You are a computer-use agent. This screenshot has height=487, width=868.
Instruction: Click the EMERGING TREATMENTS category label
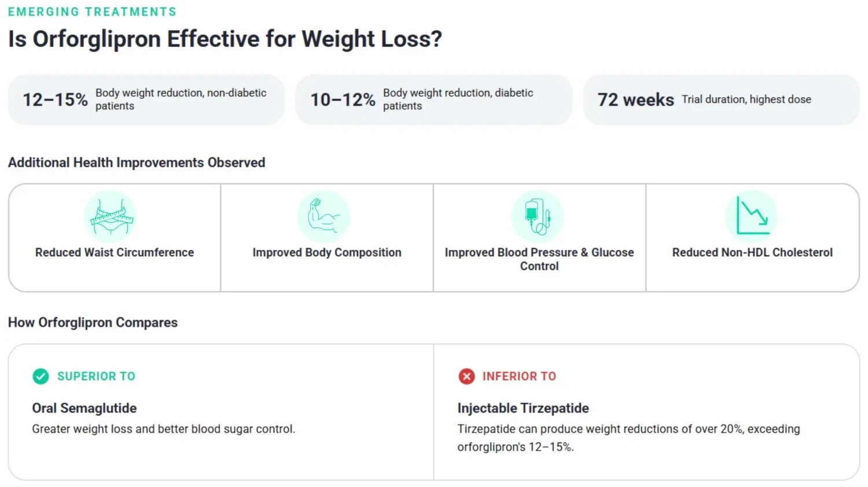click(93, 12)
